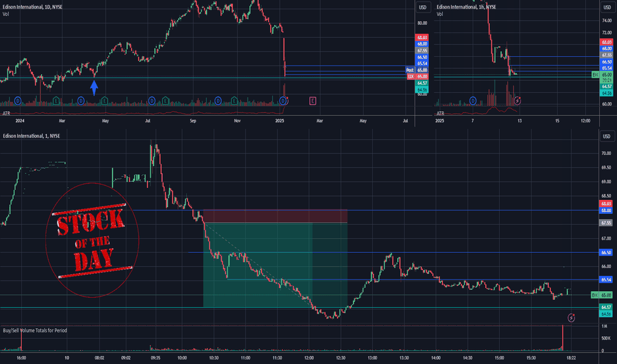Click the green EIX 65.00 label on the 1h chart
617x364 pixels.
(602, 74)
